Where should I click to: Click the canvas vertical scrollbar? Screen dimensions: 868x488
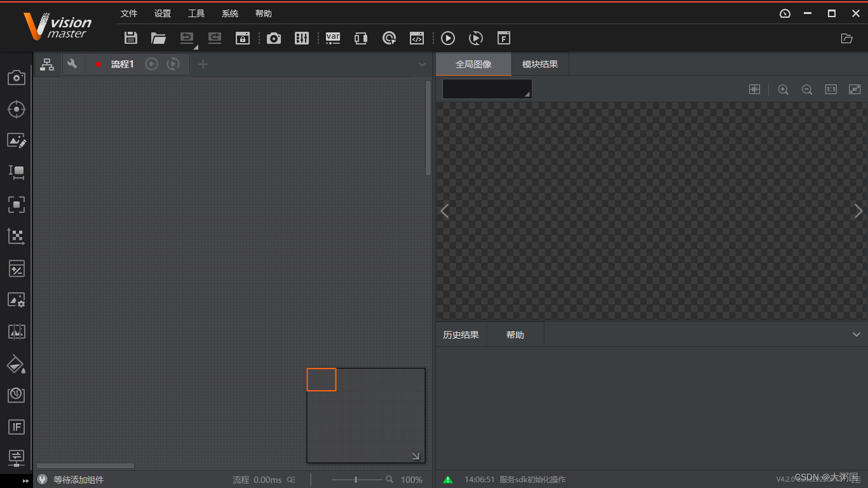[x=428, y=128]
